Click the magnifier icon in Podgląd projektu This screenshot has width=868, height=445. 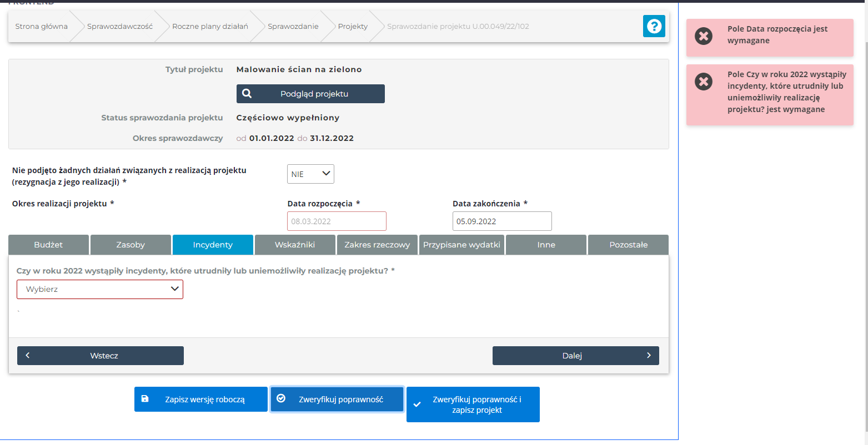tap(247, 94)
